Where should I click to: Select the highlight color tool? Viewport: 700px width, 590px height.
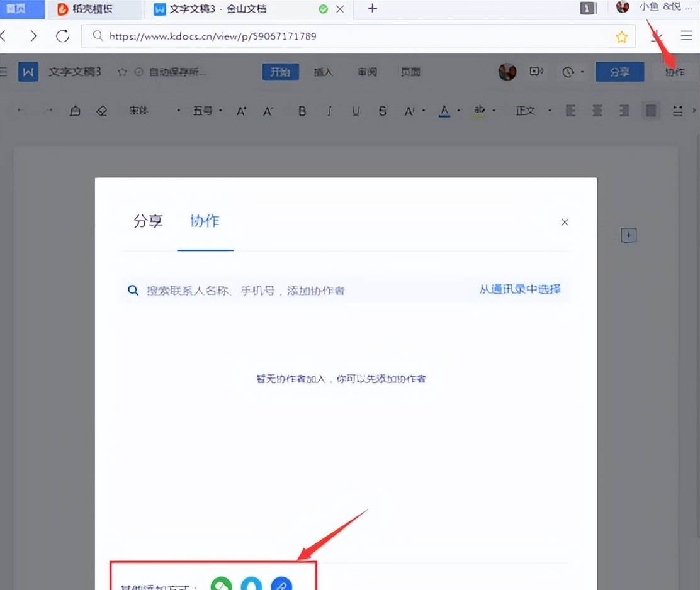tap(480, 110)
